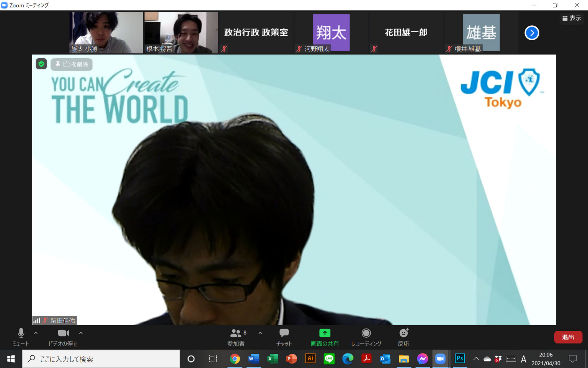Viewport: 588px width, 368px height.
Task: Click the red 退出 leave button
Action: (568, 337)
